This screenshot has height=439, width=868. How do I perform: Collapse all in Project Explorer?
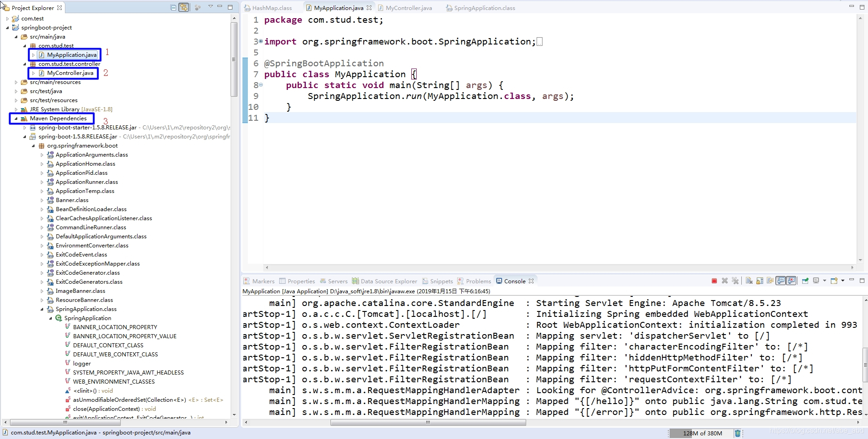click(x=173, y=8)
